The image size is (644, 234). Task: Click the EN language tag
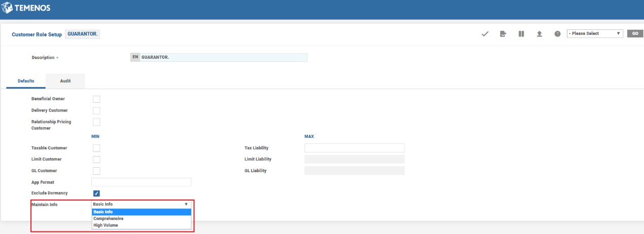pos(135,57)
